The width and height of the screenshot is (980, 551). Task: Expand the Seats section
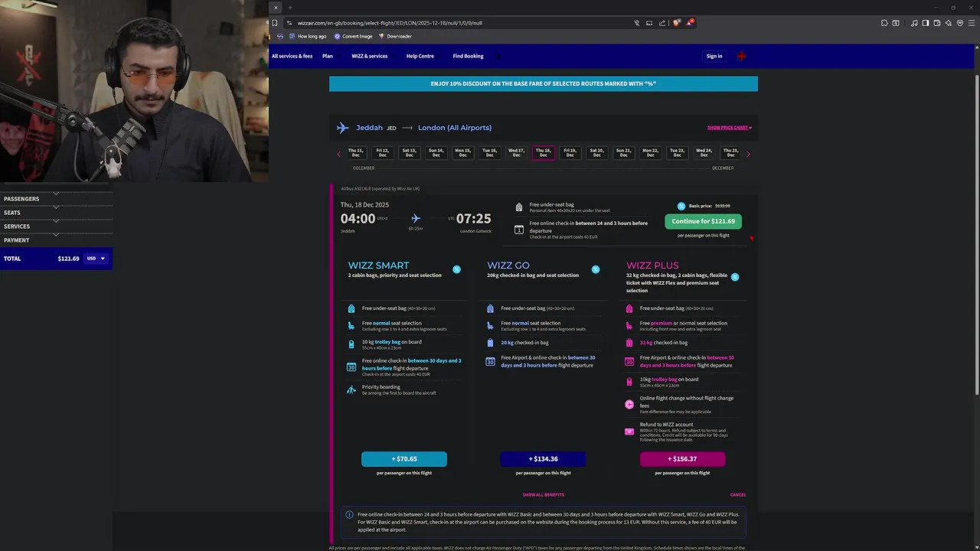pyautogui.click(x=56, y=213)
